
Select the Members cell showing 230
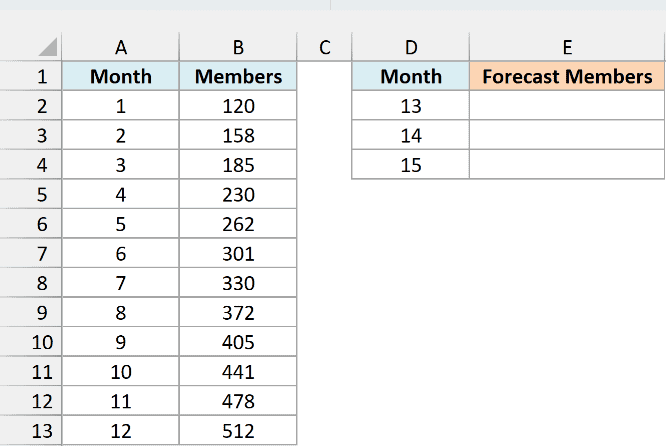tap(238, 194)
